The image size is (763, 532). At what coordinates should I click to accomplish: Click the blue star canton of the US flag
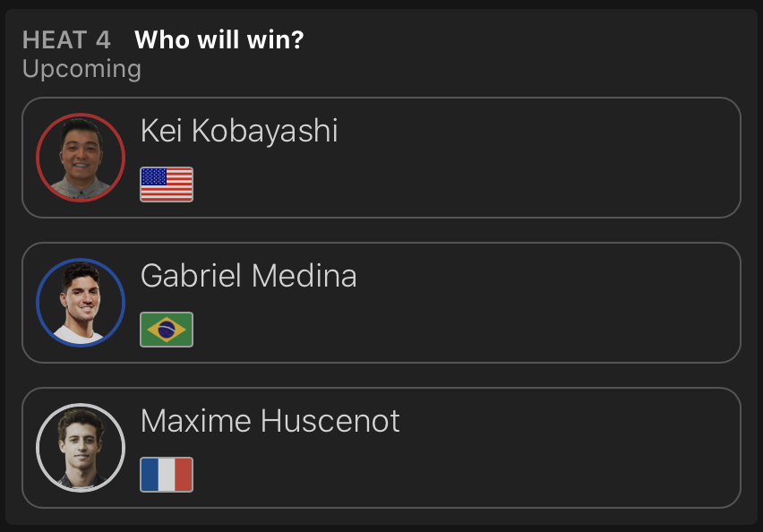[154, 176]
